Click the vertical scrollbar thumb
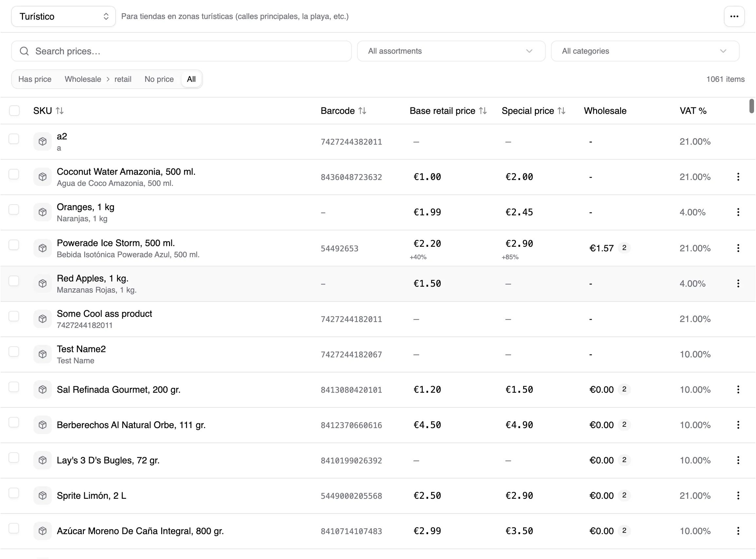The image size is (756, 559). tap(752, 106)
